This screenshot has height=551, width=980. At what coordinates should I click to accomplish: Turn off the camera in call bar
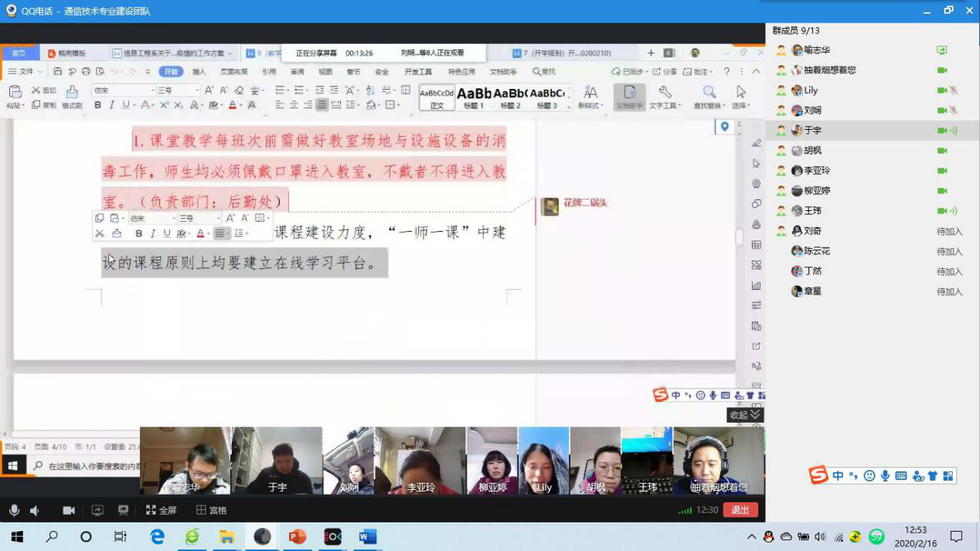click(69, 511)
